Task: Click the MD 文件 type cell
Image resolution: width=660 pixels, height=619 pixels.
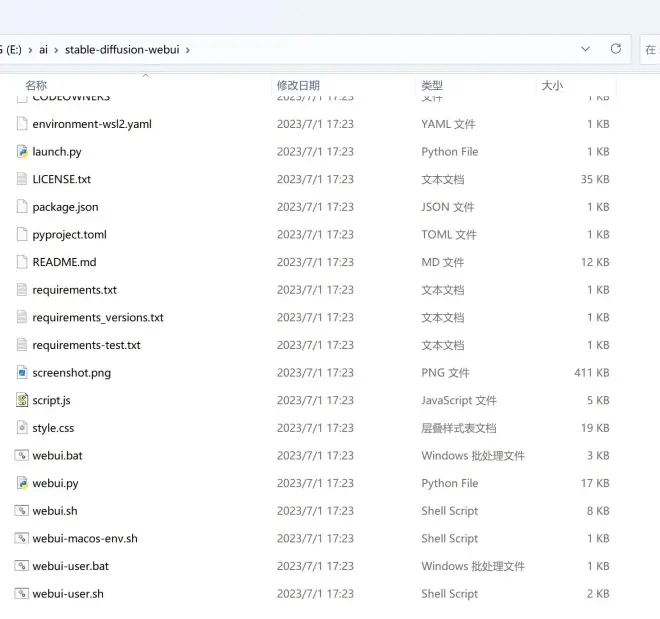Action: click(x=442, y=262)
